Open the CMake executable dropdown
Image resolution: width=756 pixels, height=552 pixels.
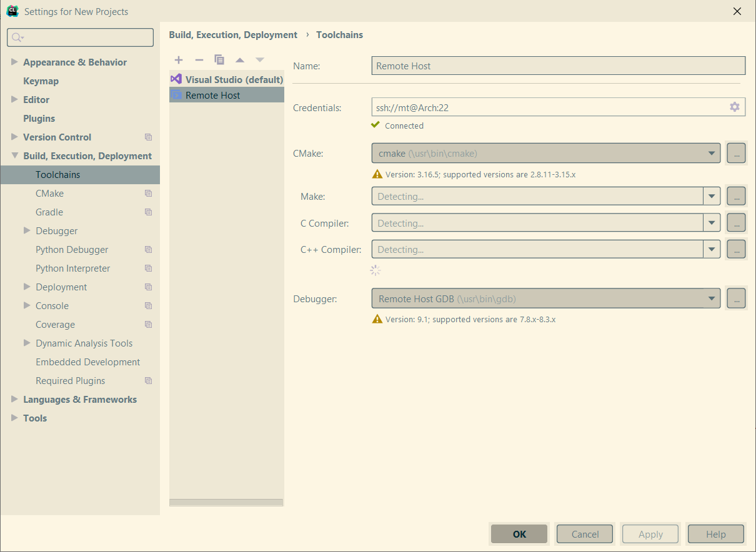click(712, 153)
